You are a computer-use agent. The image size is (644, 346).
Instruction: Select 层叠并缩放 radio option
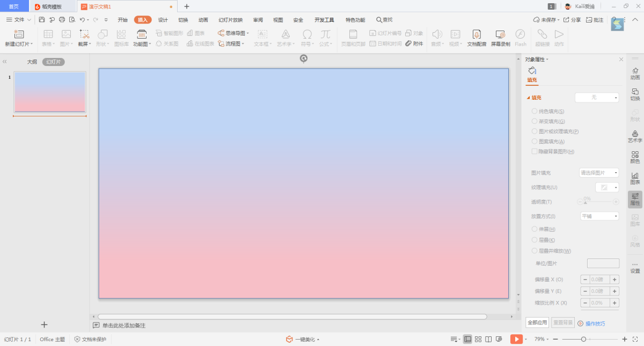(535, 251)
